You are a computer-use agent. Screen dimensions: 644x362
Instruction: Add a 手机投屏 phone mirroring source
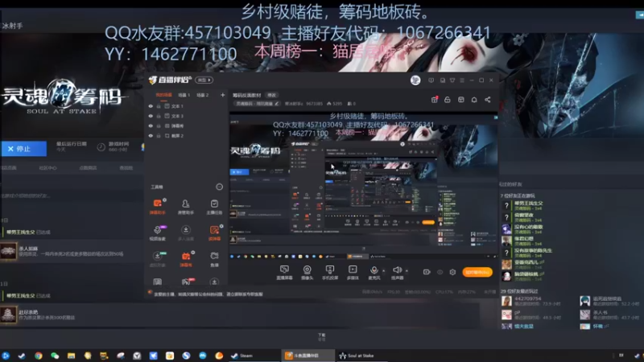pyautogui.click(x=330, y=273)
